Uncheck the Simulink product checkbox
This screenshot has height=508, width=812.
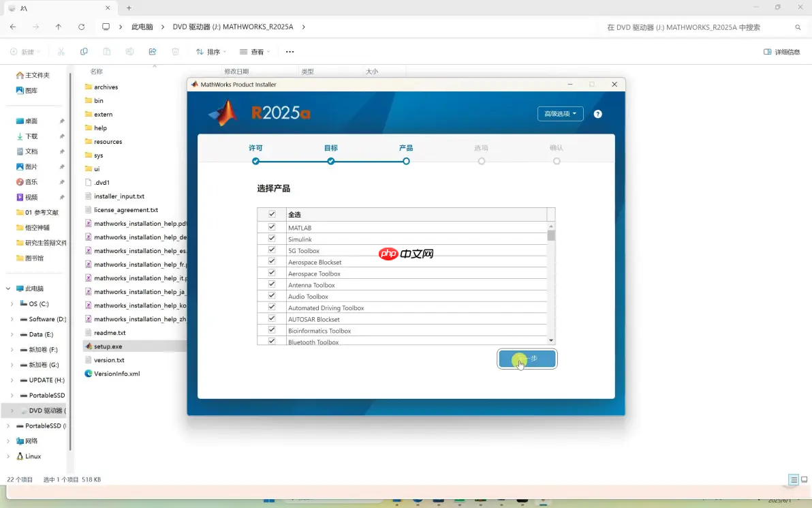click(271, 238)
